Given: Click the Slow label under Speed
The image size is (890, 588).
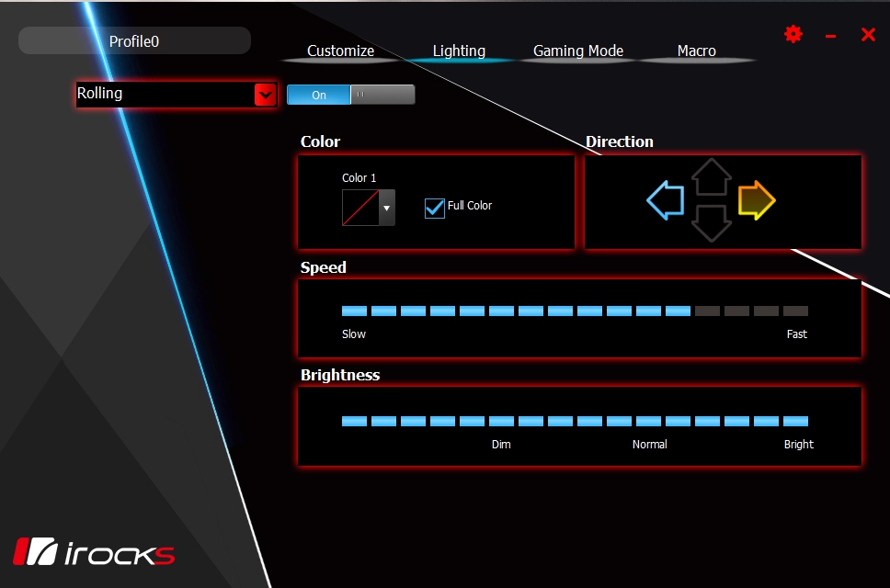Looking at the screenshot, I should tap(354, 334).
